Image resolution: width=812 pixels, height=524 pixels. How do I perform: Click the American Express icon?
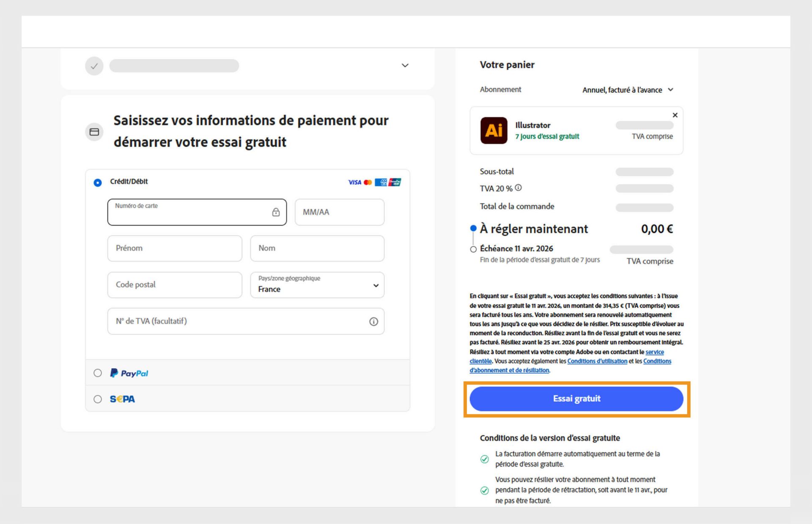click(x=381, y=182)
